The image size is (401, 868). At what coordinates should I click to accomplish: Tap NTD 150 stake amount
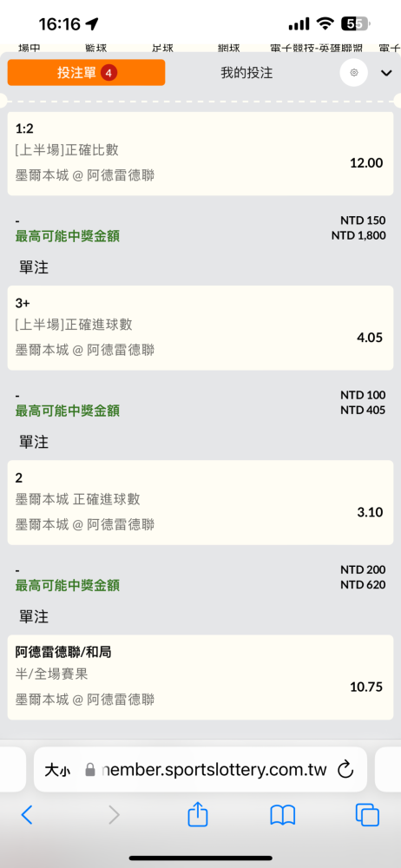363,220
